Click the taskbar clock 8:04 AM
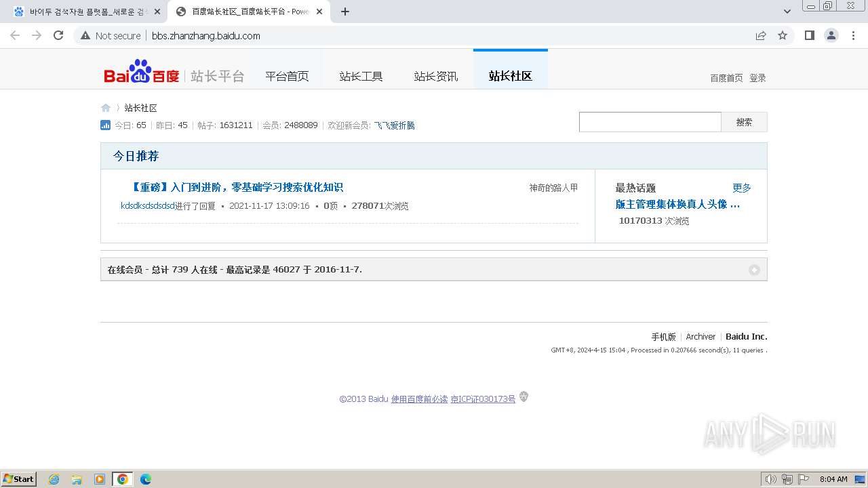The image size is (868, 488). tap(833, 479)
